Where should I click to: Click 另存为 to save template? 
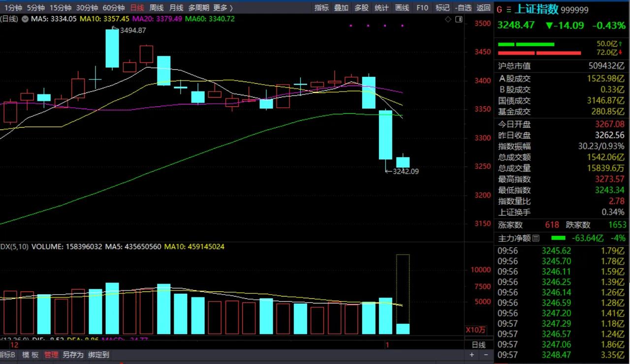pos(73,355)
